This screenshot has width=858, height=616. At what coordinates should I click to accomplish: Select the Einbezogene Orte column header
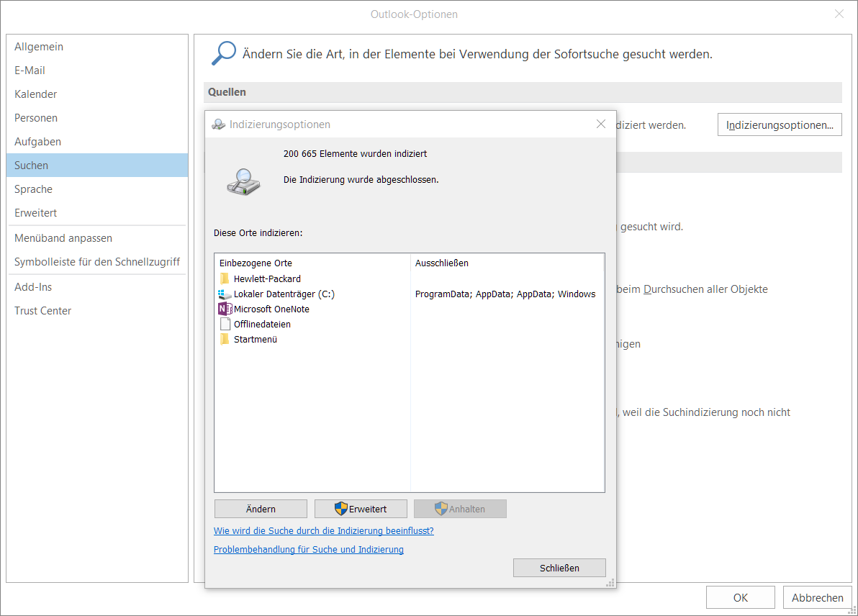coord(256,263)
